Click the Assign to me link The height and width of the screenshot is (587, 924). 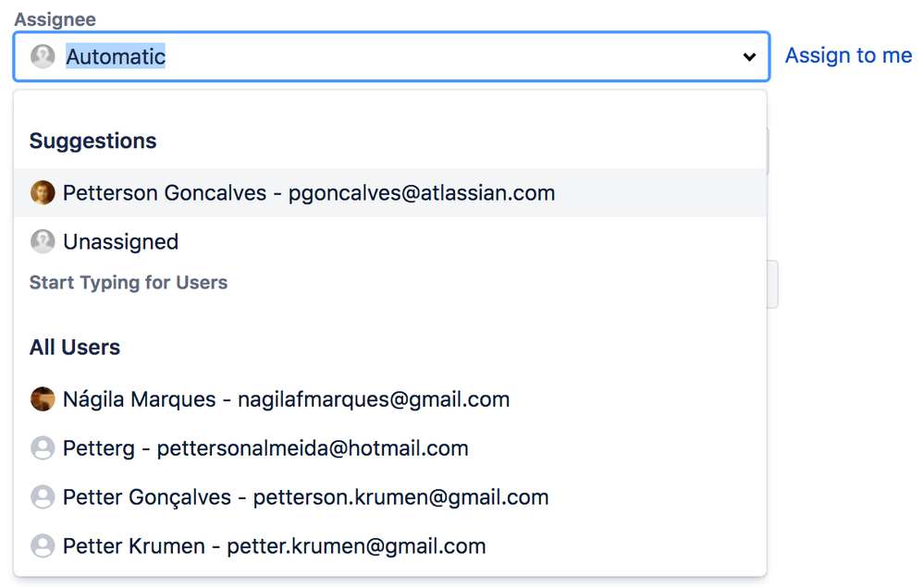(847, 55)
